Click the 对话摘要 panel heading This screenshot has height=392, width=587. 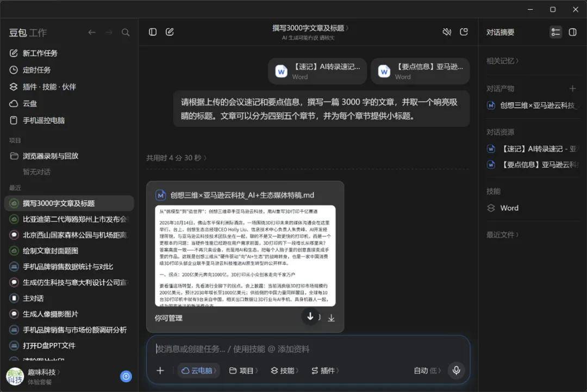500,32
